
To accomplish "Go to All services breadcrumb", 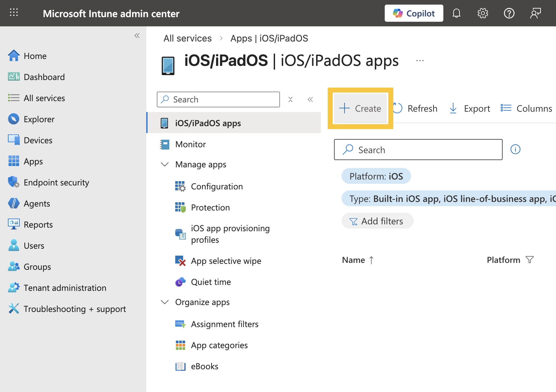I will point(187,38).
